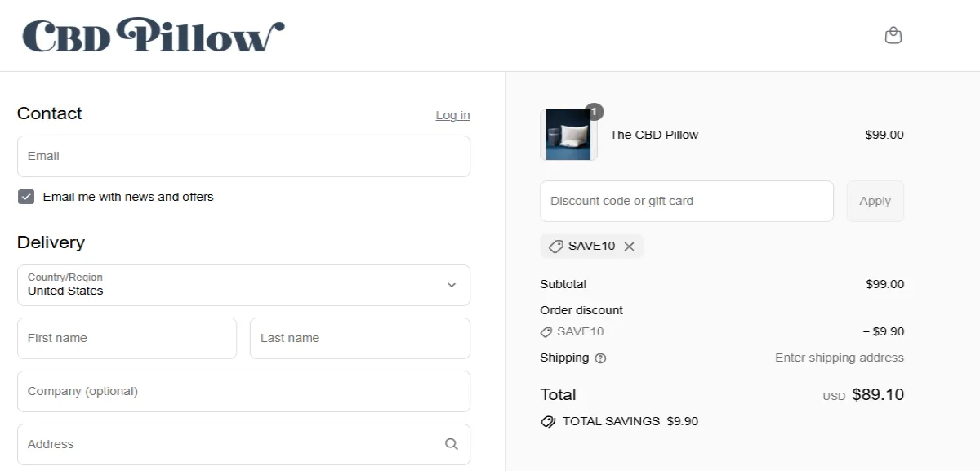Click The CBD Pillow product thumbnail
Viewport: 980px width, 471px height.
click(x=568, y=135)
